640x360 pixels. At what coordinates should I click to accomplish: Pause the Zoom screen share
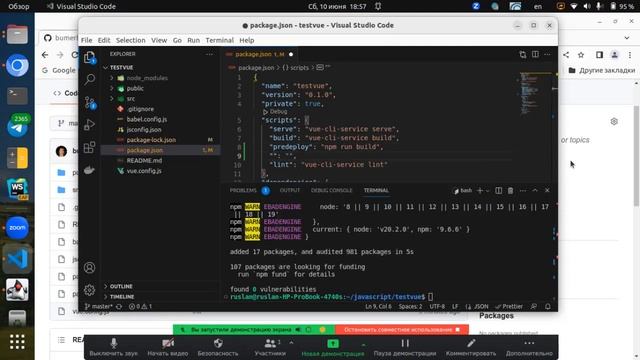[405, 347]
